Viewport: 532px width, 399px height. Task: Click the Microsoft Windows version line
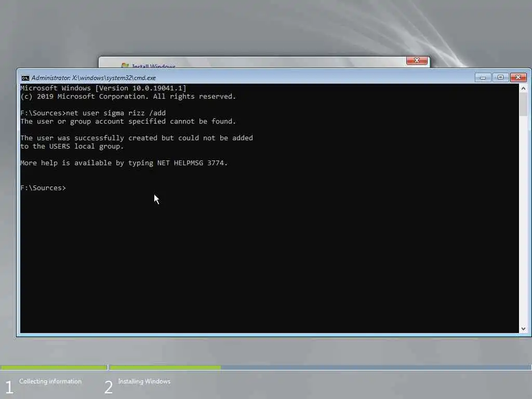(103, 88)
